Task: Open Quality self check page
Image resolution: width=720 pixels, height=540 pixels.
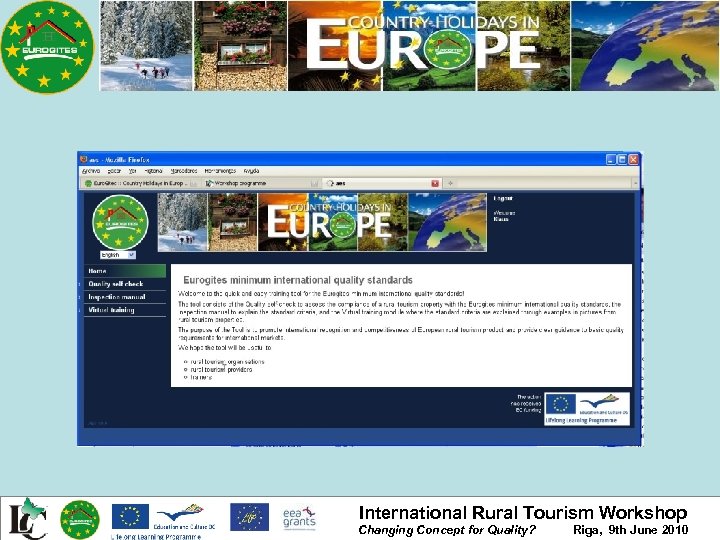Action: (125, 284)
